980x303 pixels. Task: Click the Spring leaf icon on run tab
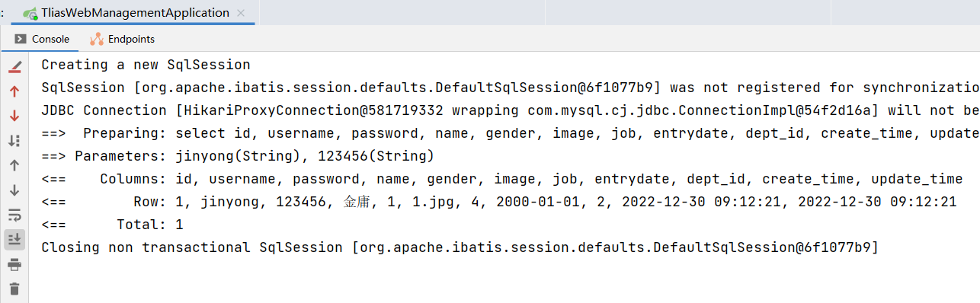pos(30,14)
